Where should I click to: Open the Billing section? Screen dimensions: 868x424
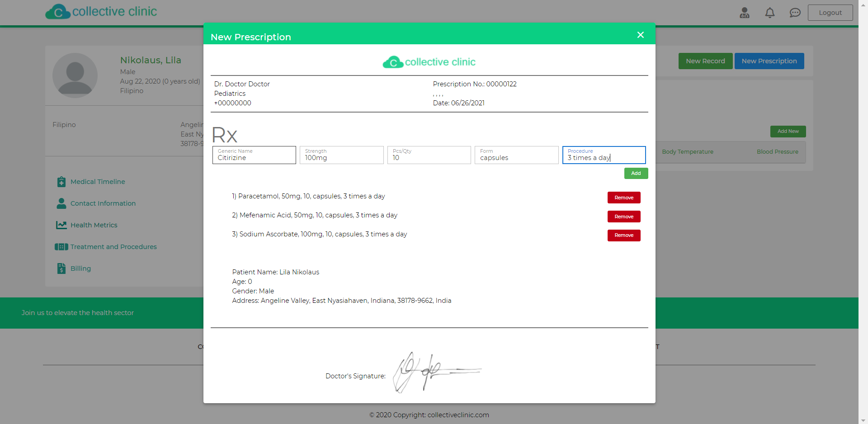(x=80, y=269)
